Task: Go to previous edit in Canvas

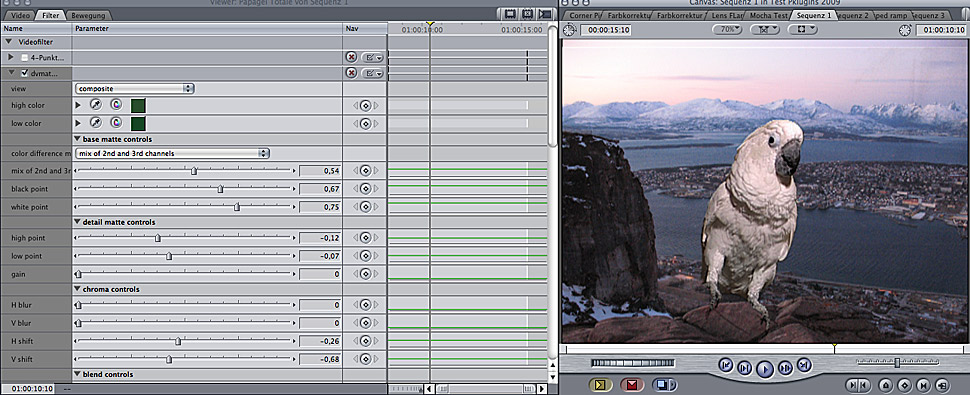Action: tap(726, 365)
